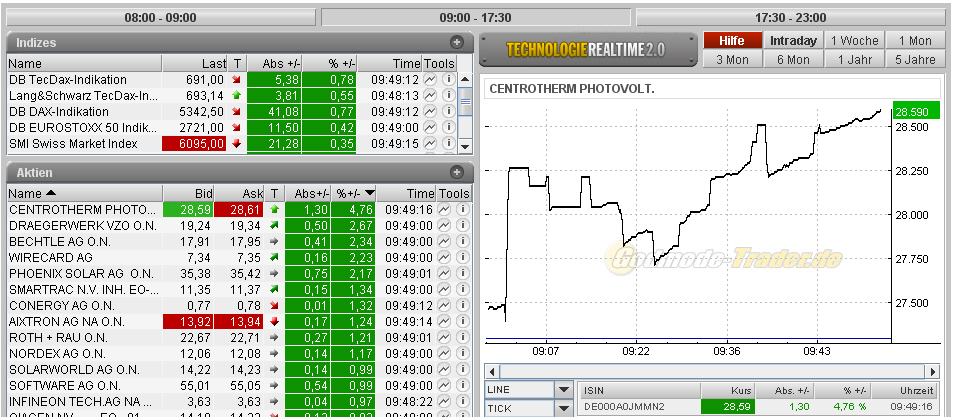This screenshot has height=417, width=967.
Task: Open the LINE chart type dropdown
Action: (x=564, y=390)
